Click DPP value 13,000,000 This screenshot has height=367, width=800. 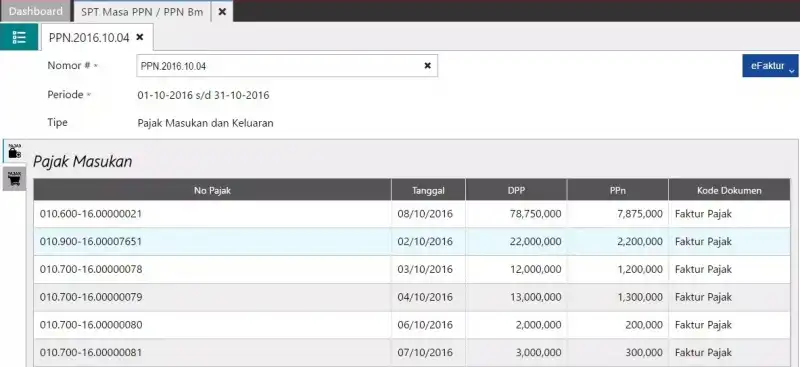pos(536,297)
